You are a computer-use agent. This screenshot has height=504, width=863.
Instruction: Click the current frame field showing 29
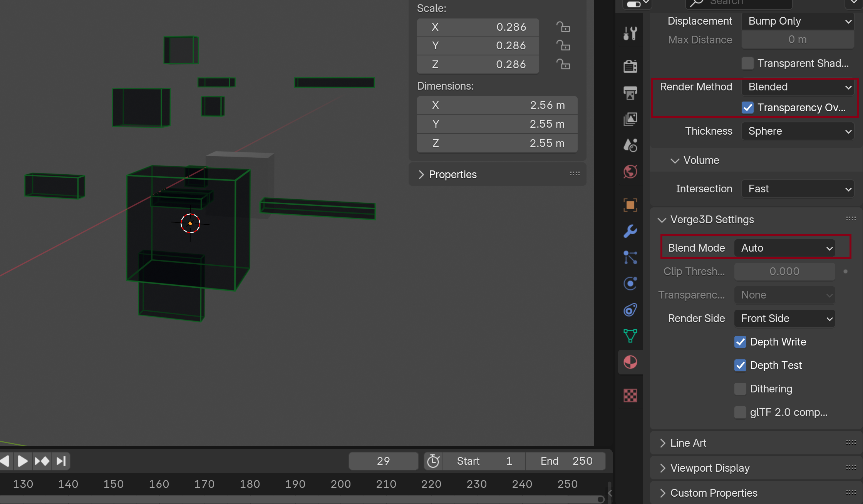[384, 461]
